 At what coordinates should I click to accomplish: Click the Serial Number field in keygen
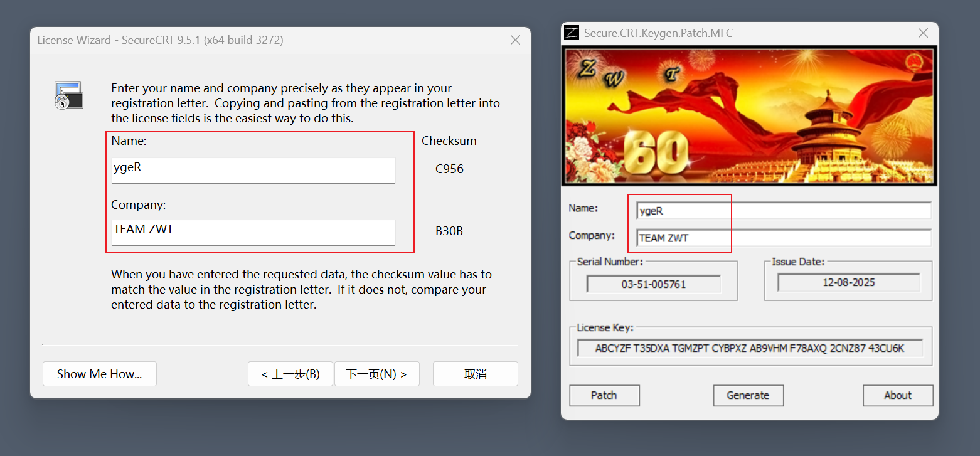[654, 284]
